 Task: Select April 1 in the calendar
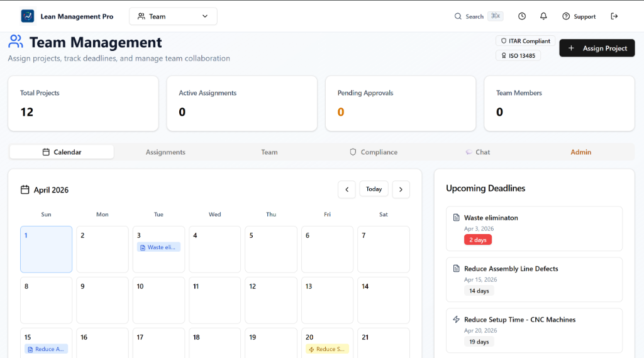pos(46,249)
